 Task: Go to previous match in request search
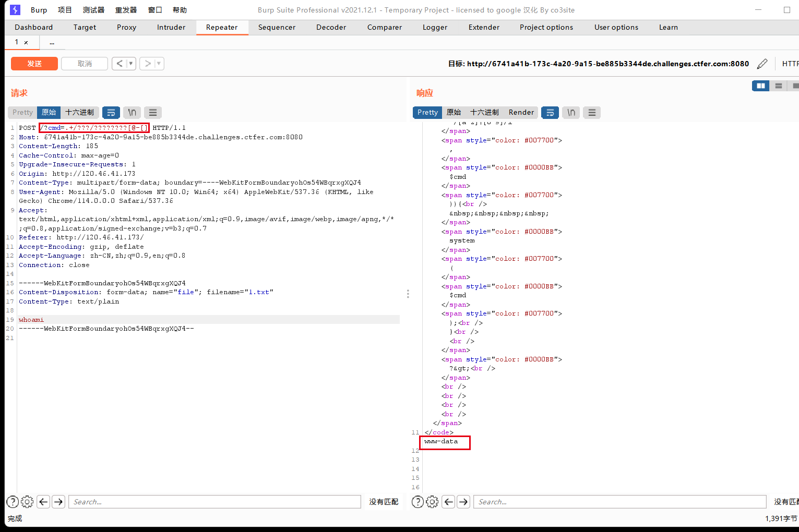(43, 502)
